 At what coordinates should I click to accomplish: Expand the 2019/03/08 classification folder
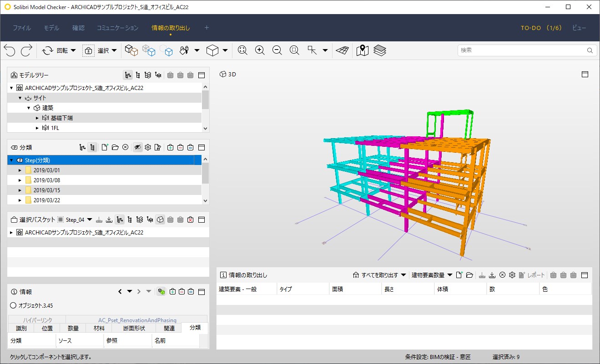[x=20, y=180]
